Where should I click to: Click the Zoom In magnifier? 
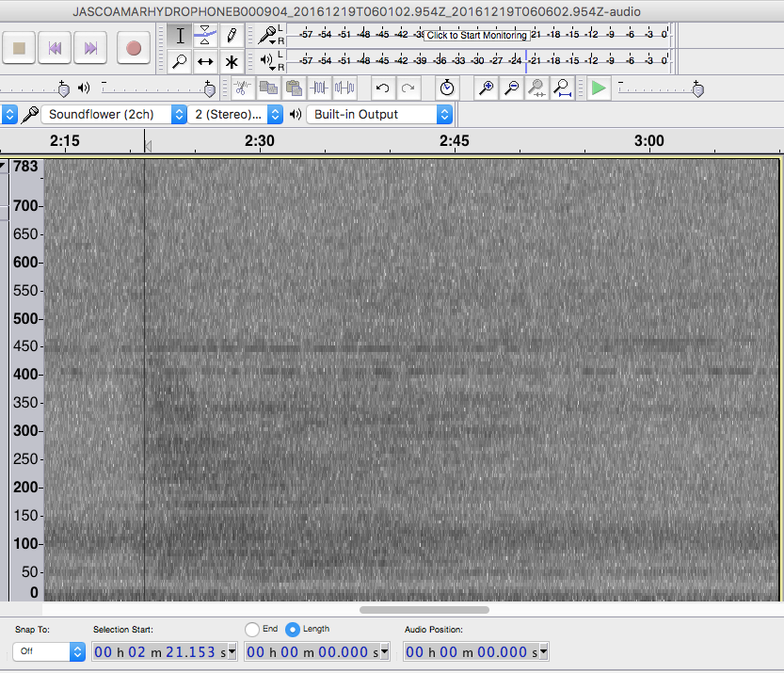[487, 88]
